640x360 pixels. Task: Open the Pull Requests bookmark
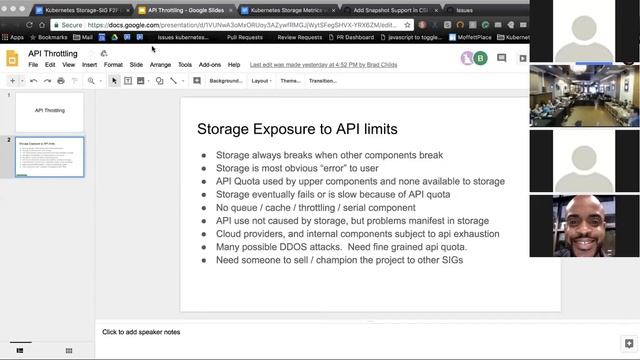click(244, 37)
